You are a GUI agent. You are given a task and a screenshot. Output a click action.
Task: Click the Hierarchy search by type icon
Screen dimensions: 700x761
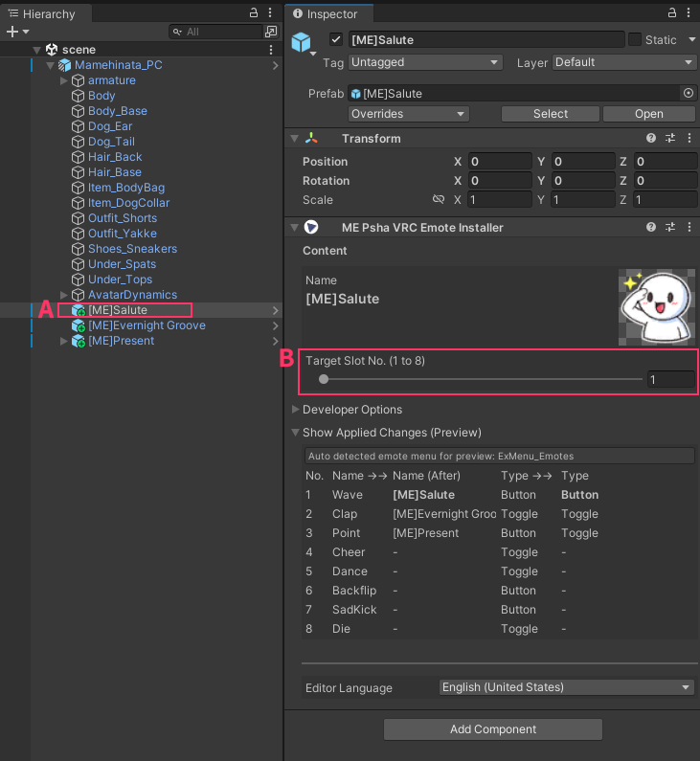tap(270, 32)
